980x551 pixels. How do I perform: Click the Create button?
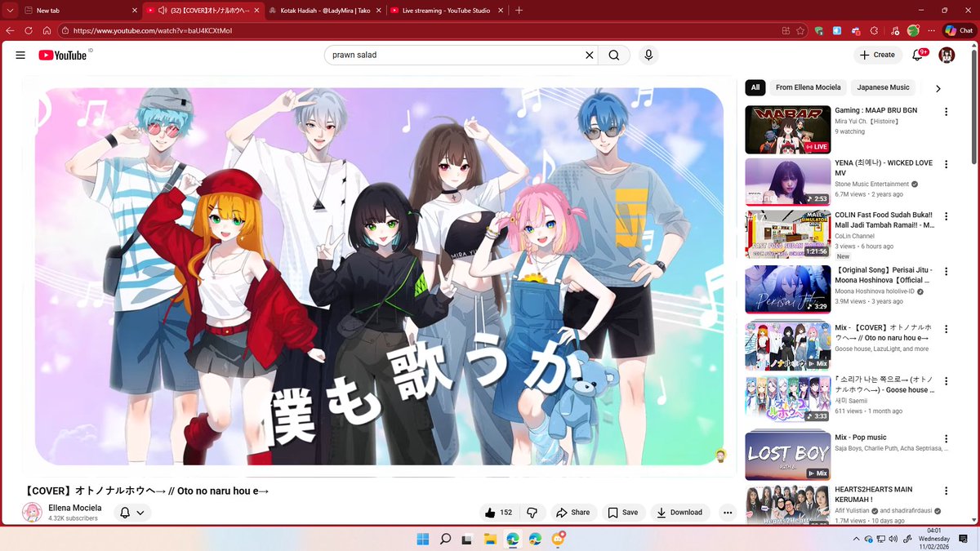pos(878,55)
